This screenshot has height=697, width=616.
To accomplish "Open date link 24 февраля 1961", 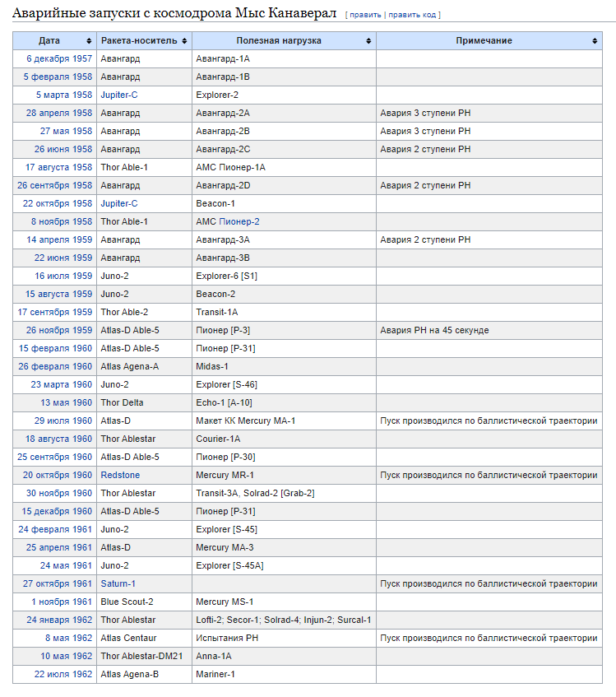I will 55,530.
